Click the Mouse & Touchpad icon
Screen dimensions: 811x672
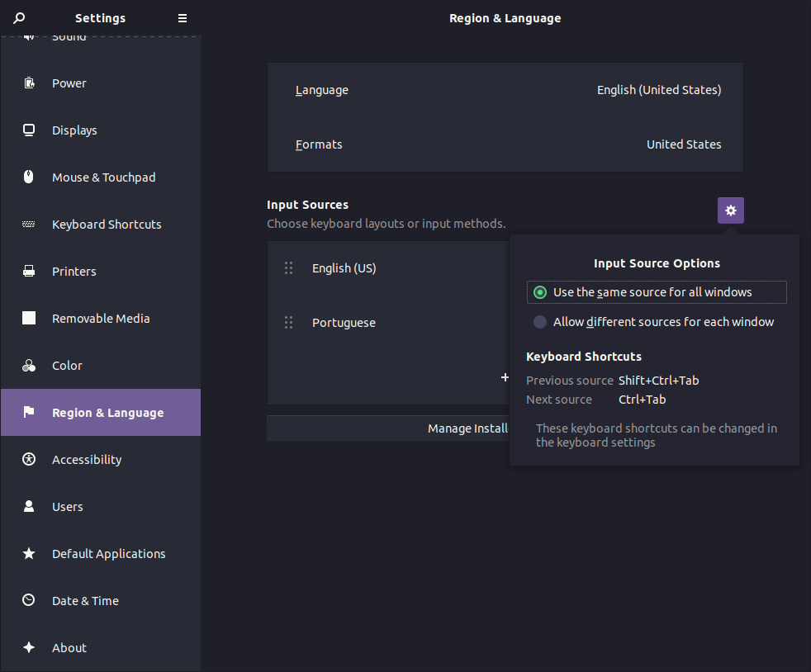pyautogui.click(x=28, y=177)
